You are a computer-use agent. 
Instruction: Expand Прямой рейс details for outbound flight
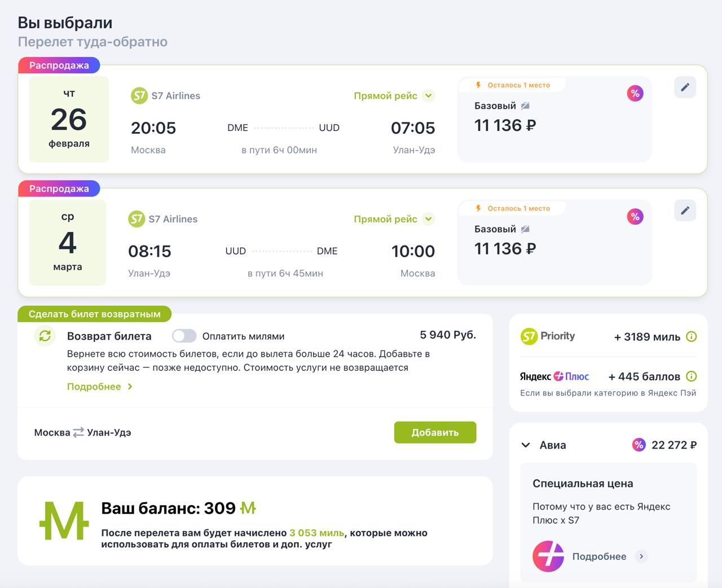(x=429, y=96)
